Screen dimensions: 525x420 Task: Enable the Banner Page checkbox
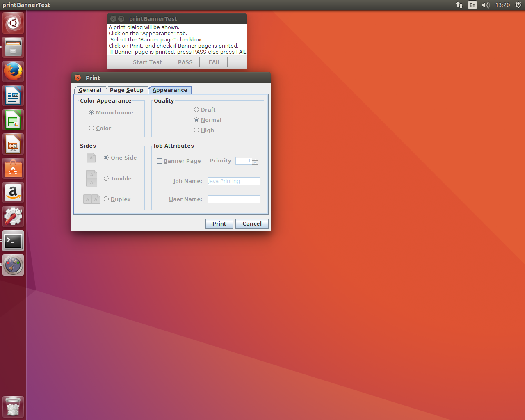160,161
